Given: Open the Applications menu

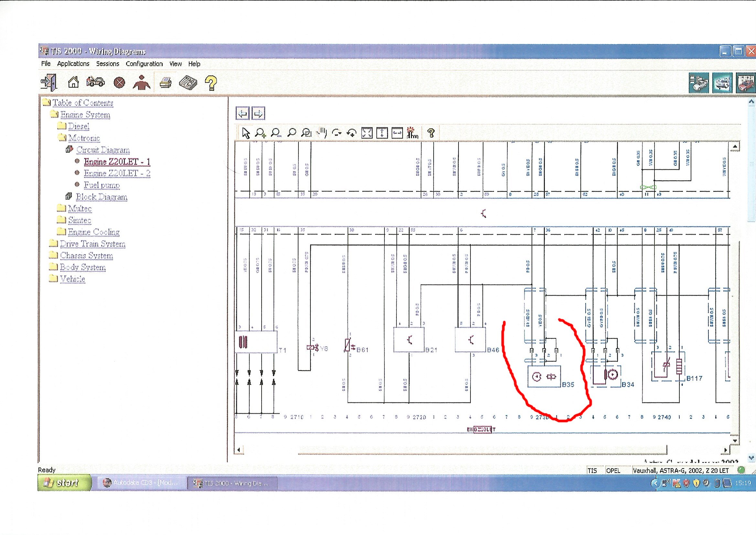Looking at the screenshot, I should point(73,64).
